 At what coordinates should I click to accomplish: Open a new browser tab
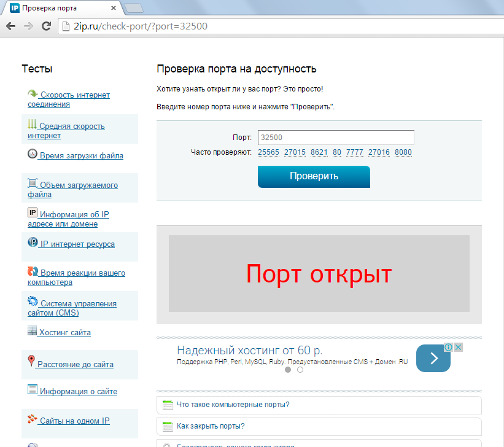(x=134, y=8)
